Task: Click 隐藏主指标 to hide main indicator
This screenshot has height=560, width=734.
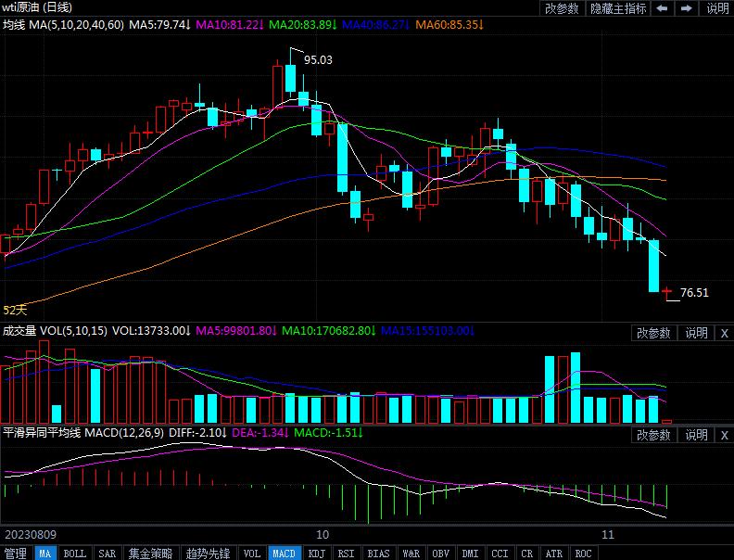Action: (x=618, y=8)
